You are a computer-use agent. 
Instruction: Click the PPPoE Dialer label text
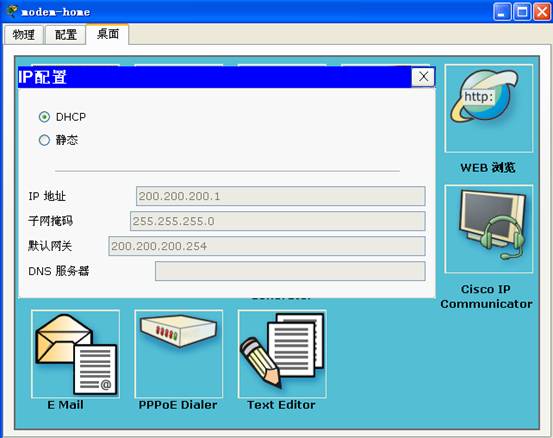tap(178, 404)
